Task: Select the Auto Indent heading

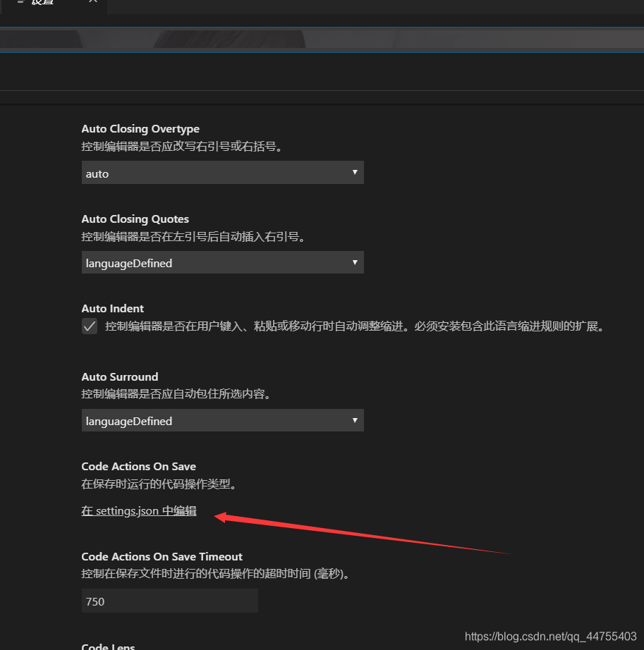Action: 112,308
